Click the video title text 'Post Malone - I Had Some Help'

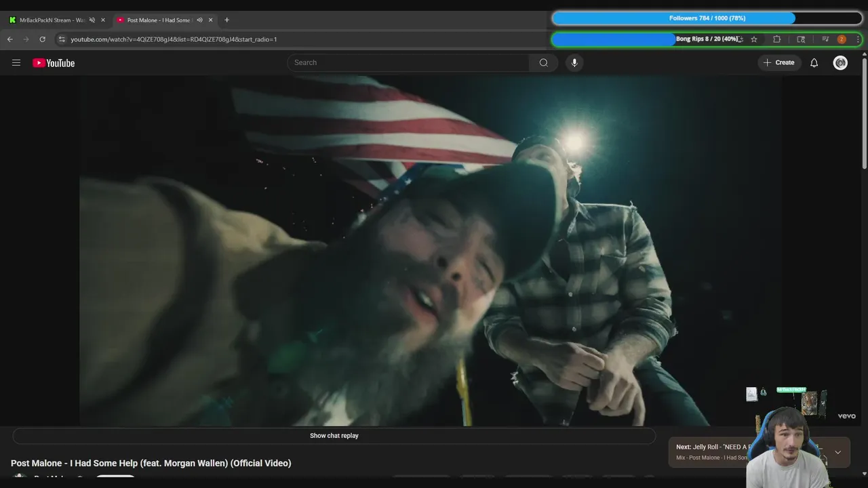point(151,464)
